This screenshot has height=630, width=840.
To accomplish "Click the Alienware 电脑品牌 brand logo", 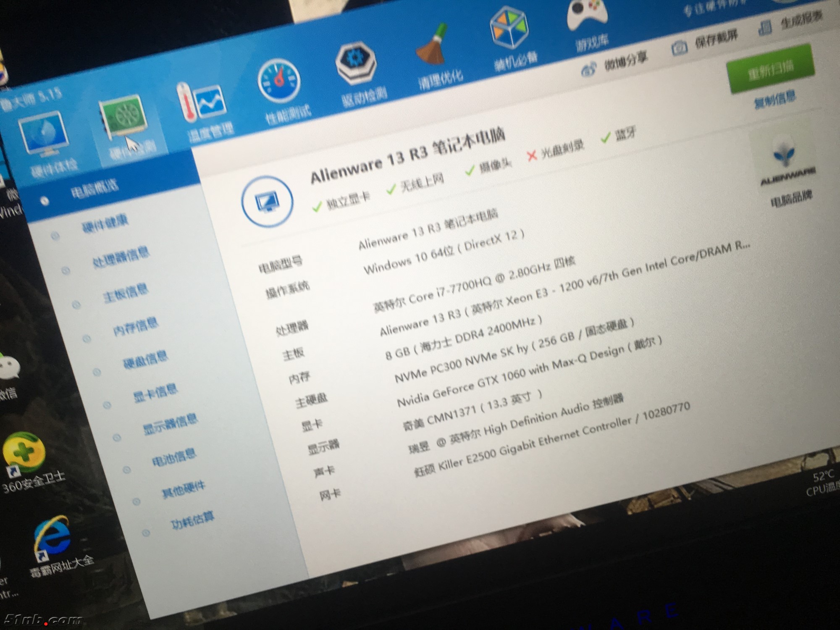I will (x=785, y=162).
